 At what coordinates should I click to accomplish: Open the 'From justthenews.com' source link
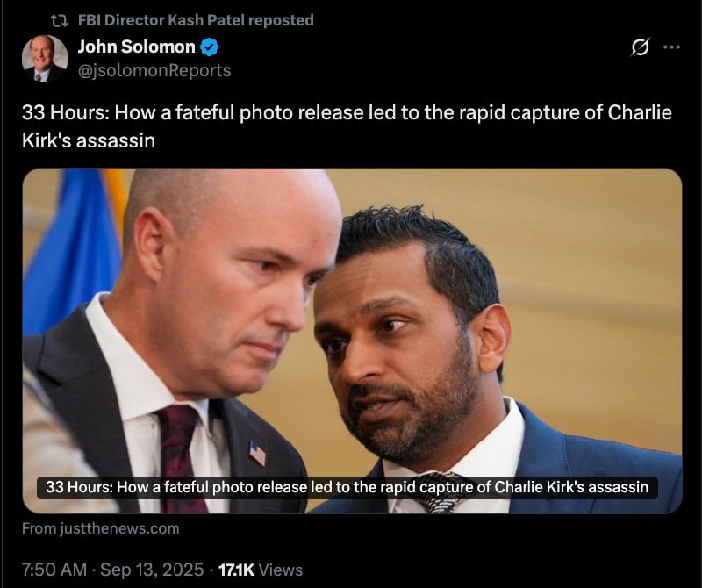100,528
